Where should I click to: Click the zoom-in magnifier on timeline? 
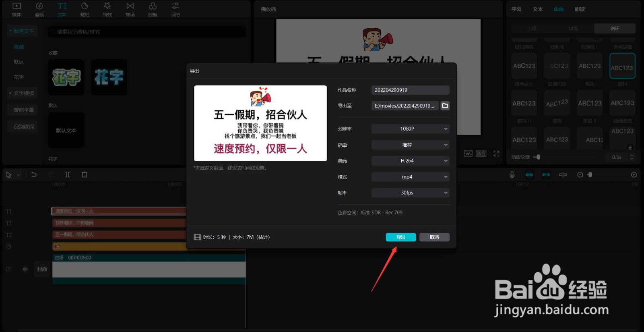[634, 174]
